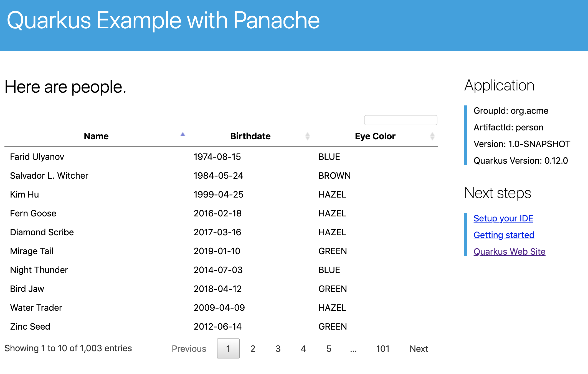Open page 4 of the table
This screenshot has height=374, width=588.
(303, 348)
